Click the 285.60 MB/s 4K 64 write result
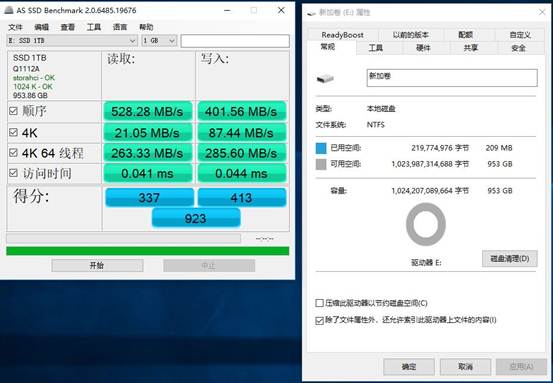 click(241, 153)
